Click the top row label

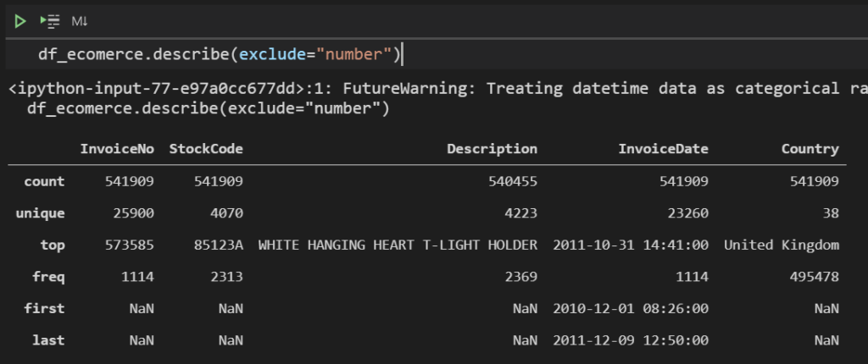[53, 245]
